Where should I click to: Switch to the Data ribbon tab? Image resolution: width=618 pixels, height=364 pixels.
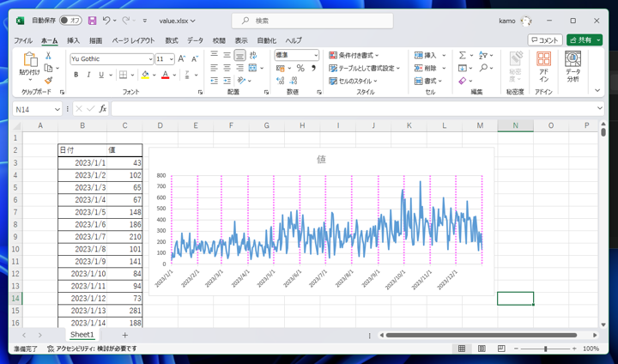coord(195,40)
